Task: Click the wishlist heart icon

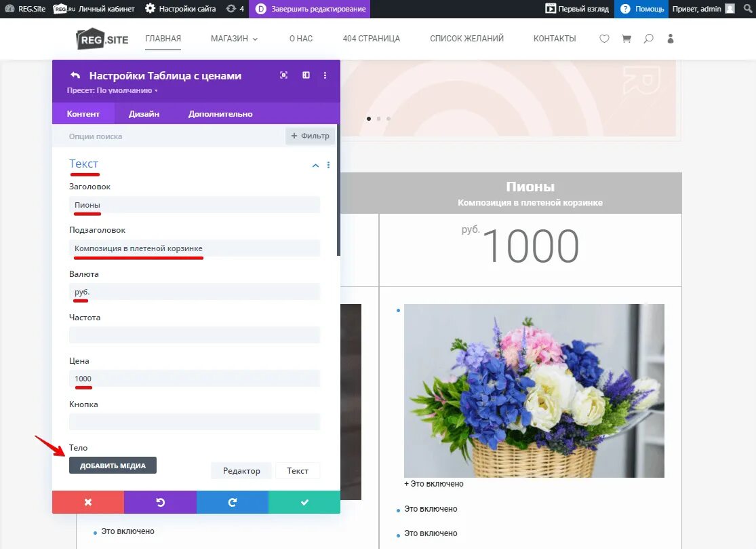Action: tap(604, 39)
